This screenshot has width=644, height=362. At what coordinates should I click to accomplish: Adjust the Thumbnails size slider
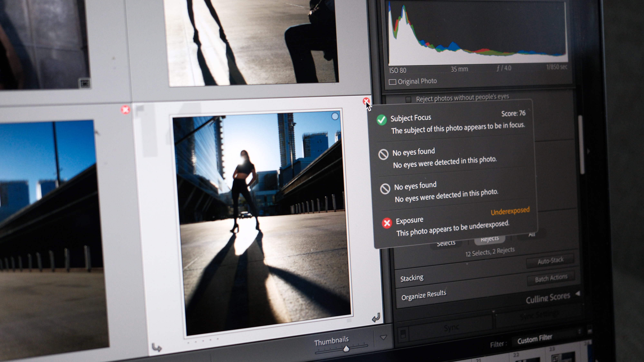pyautogui.click(x=346, y=349)
